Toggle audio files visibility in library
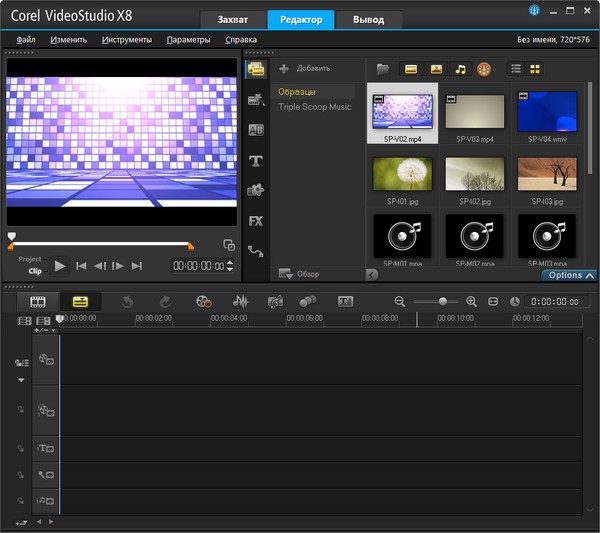 (x=461, y=69)
